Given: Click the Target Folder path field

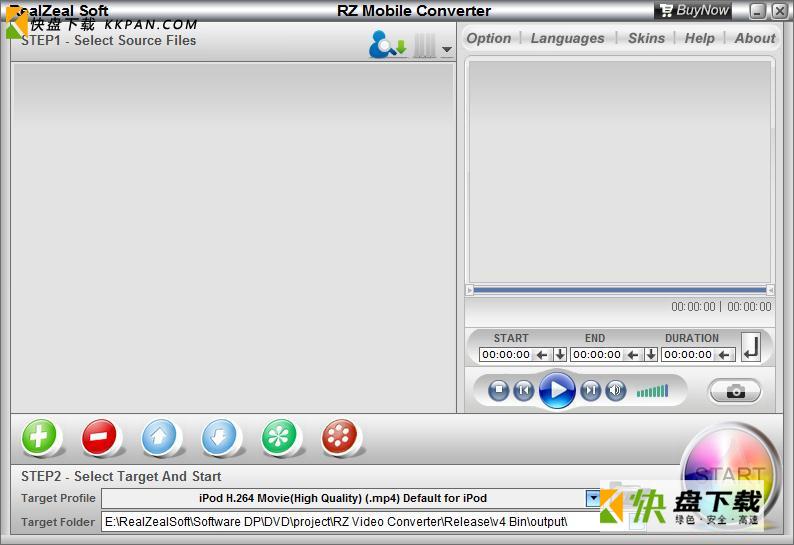Looking at the screenshot, I should 350,522.
